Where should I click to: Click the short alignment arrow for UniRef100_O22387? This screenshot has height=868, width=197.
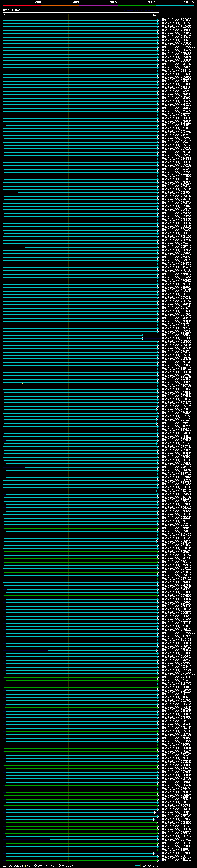[x=143, y=338]
